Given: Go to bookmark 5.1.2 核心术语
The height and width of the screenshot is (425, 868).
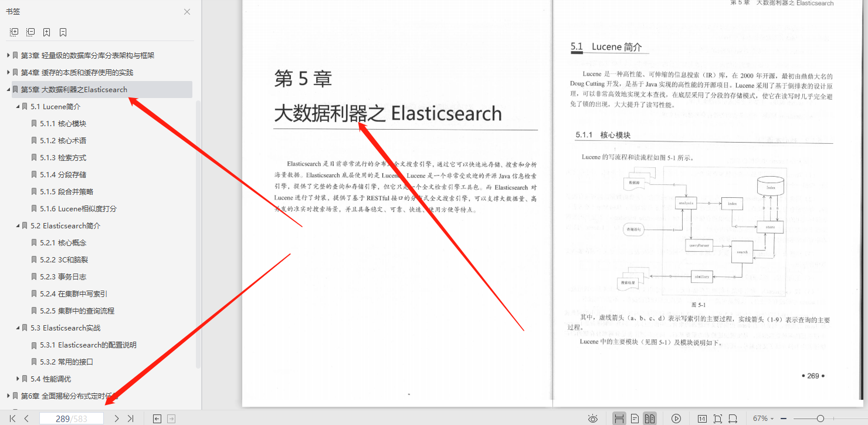Looking at the screenshot, I should tap(63, 140).
